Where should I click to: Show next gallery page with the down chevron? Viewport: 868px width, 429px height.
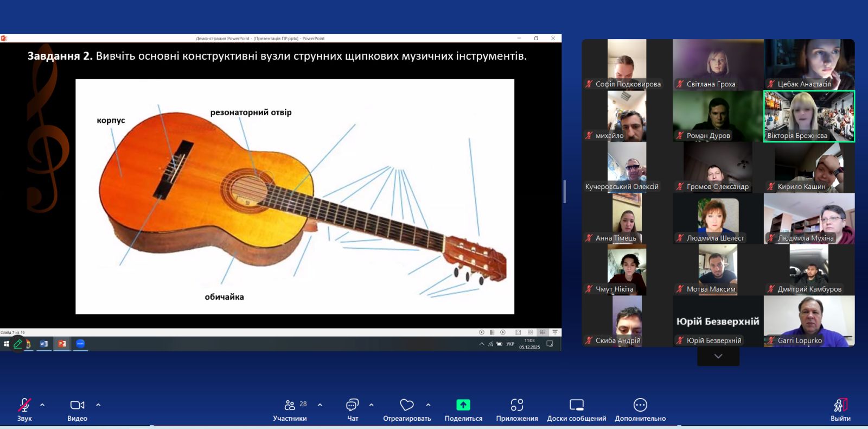(718, 356)
